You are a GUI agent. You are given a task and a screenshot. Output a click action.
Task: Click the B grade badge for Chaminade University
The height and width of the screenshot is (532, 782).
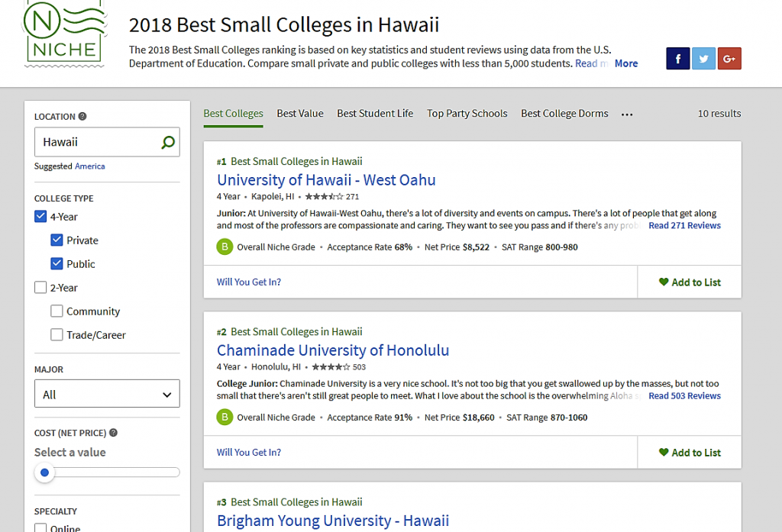coord(225,418)
